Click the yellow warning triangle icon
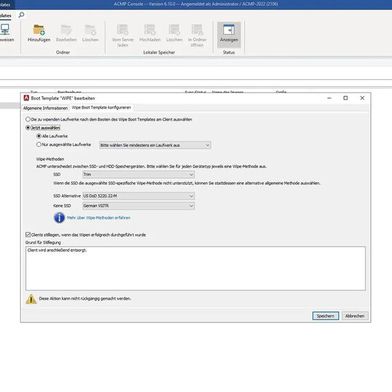Viewport: 392px width, 392px height. (31, 299)
